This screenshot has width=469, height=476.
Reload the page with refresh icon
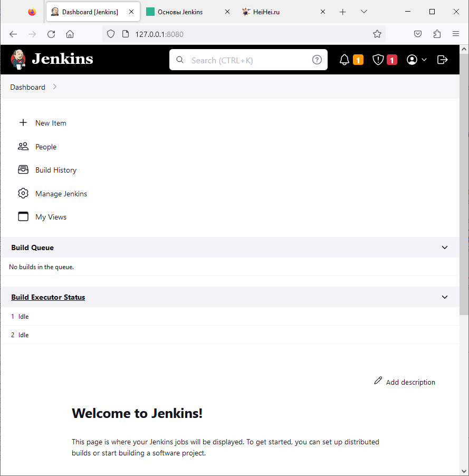51,34
